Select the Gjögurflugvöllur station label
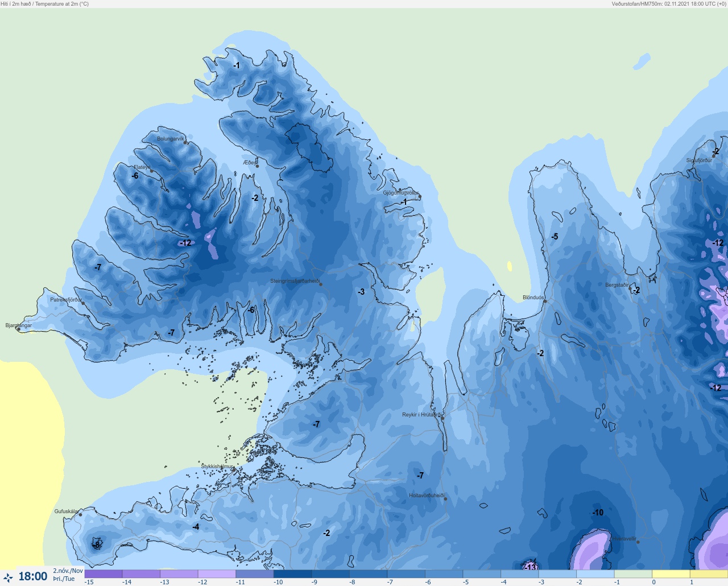Image resolution: width=728 pixels, height=586 pixels. coord(401,193)
